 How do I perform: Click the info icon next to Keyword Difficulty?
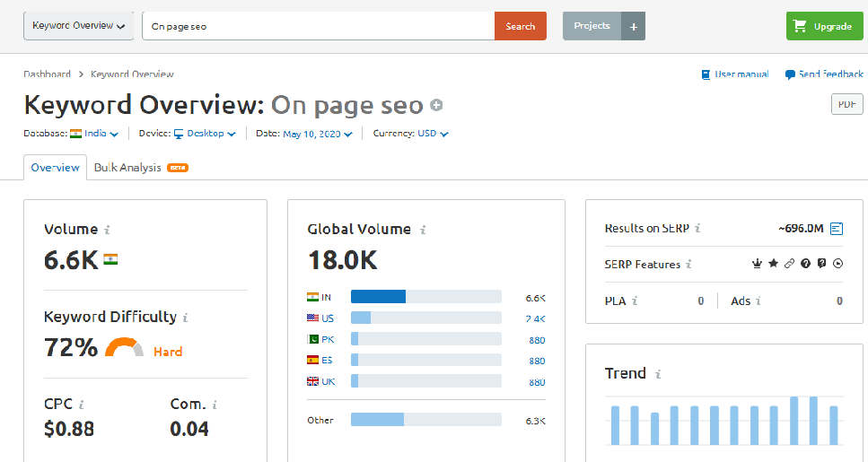186,318
